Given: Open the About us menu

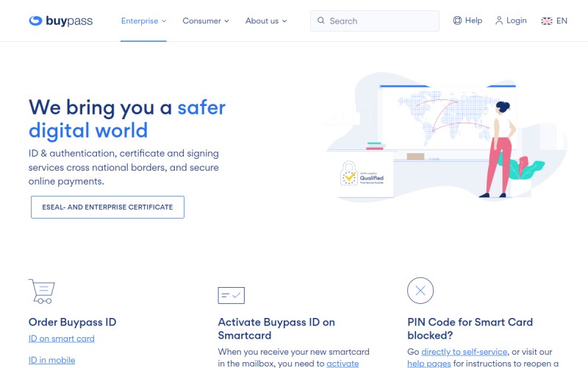Looking at the screenshot, I should (266, 21).
